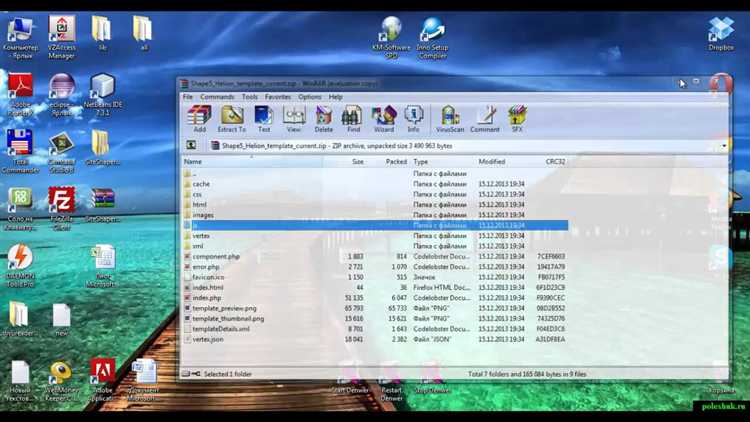This screenshot has width=750, height=422.
Task: Open the Comment tool in toolbar
Action: [485, 119]
